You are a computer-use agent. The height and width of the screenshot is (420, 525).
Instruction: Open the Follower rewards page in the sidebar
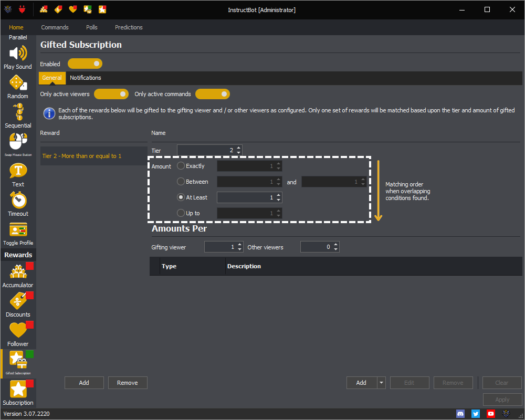(18, 334)
